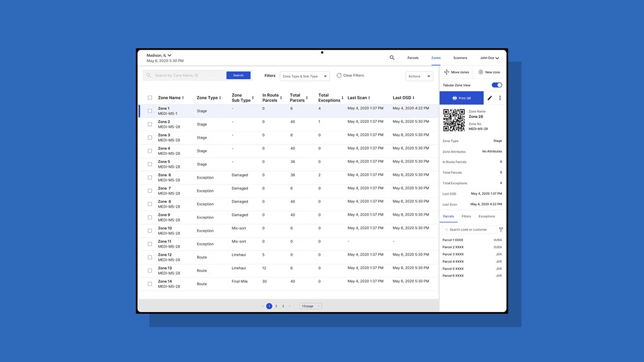
Task: Select the Zone 1 row checkbox
Action: (x=150, y=111)
